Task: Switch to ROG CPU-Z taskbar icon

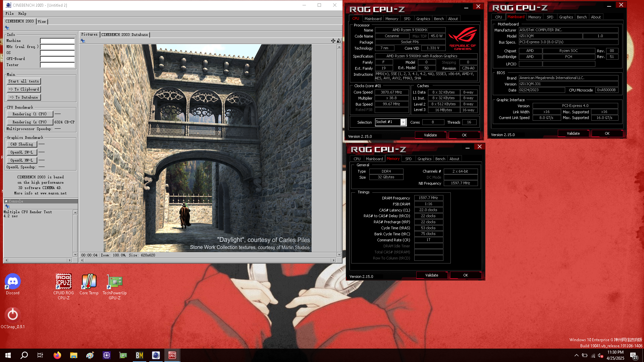Action: point(172,355)
